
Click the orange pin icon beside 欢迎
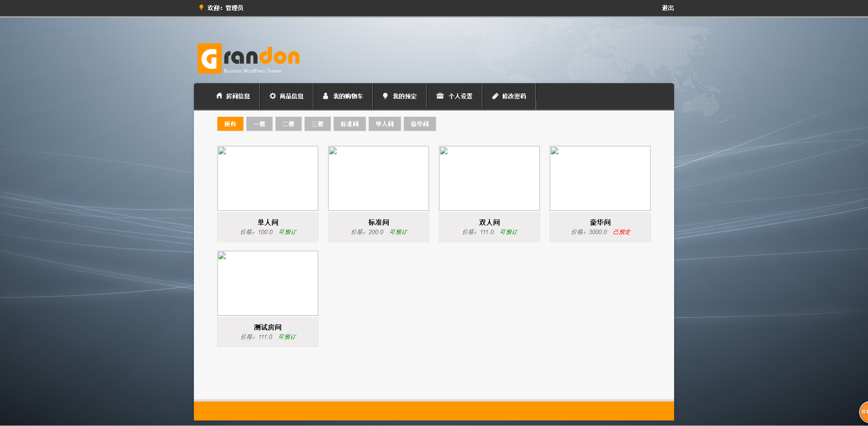(x=201, y=7)
